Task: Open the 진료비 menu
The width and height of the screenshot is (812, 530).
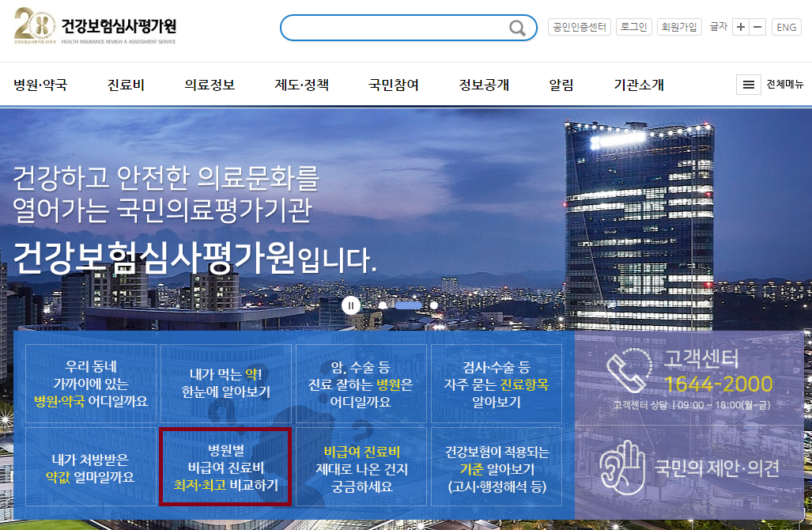Action: [x=126, y=85]
